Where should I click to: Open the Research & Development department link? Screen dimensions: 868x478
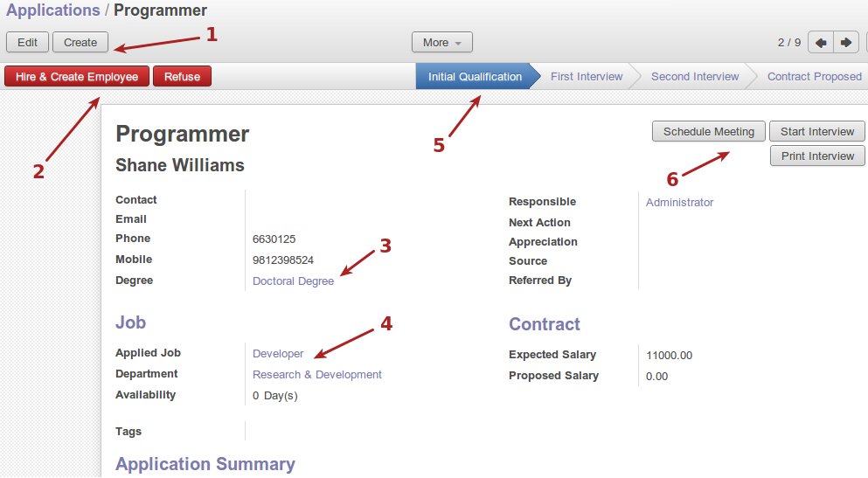tap(316, 375)
